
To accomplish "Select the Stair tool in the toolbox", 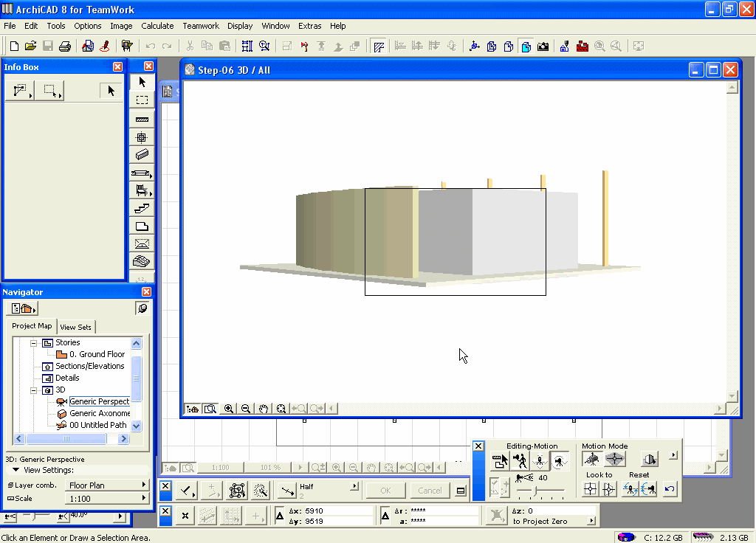I will [x=142, y=209].
